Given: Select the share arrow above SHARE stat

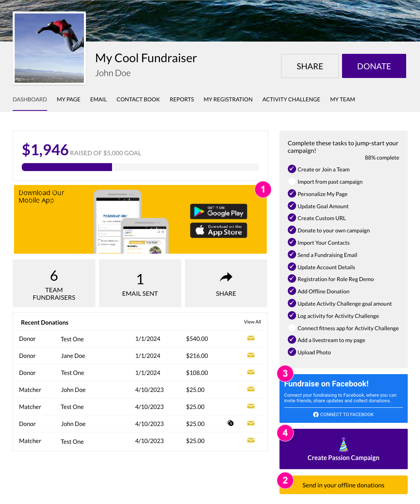Looking at the screenshot, I should pyautogui.click(x=226, y=277).
